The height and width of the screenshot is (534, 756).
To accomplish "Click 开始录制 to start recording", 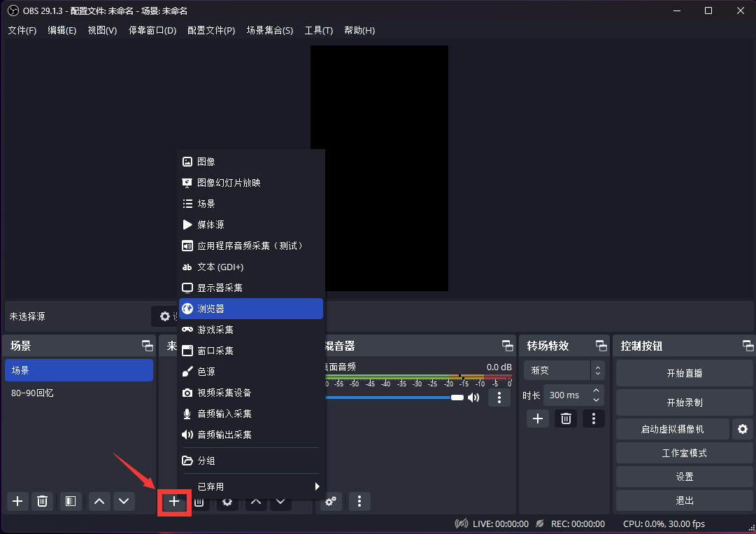I will pyautogui.click(x=684, y=402).
